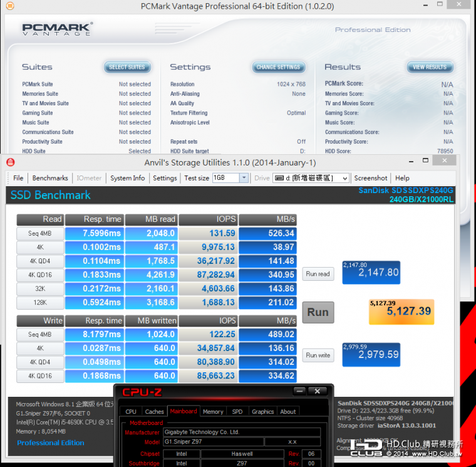Click the read score box 2,147.80
Screen dimensions: 476x467
[371, 273]
